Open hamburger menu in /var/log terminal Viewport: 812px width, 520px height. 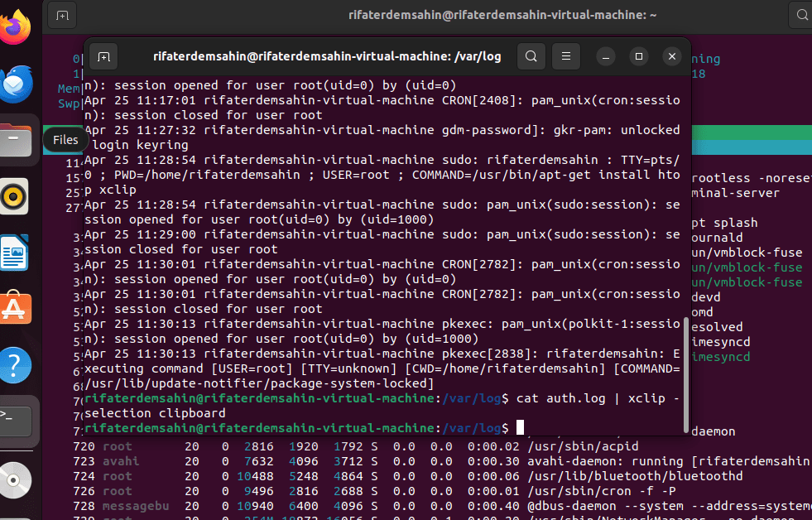[x=566, y=56]
